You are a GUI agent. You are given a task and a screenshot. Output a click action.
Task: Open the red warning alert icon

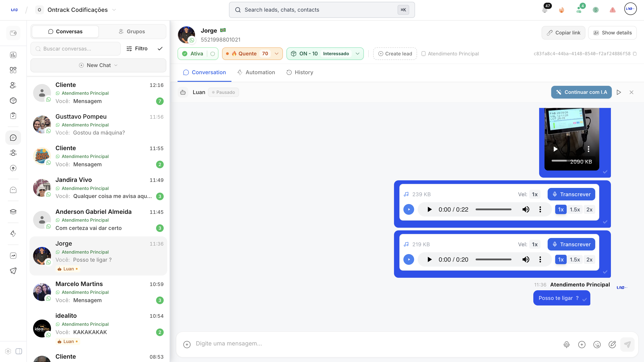click(612, 10)
